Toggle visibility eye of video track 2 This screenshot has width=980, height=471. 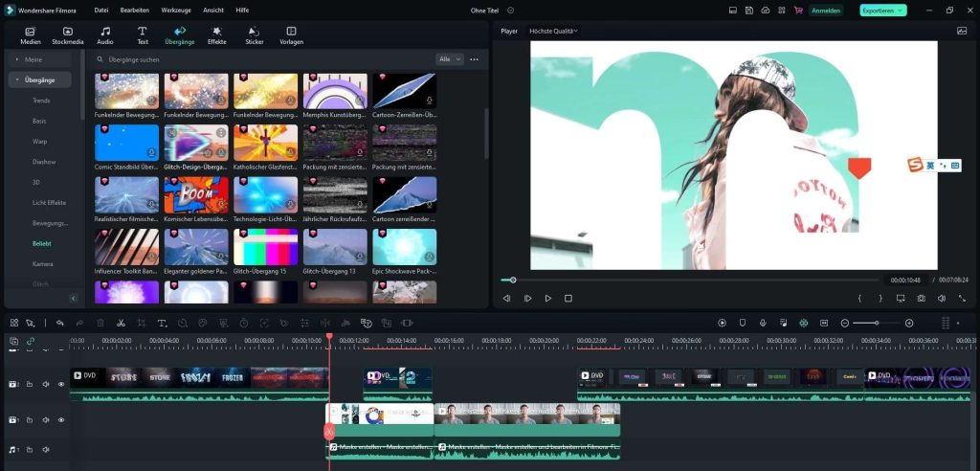[61, 384]
